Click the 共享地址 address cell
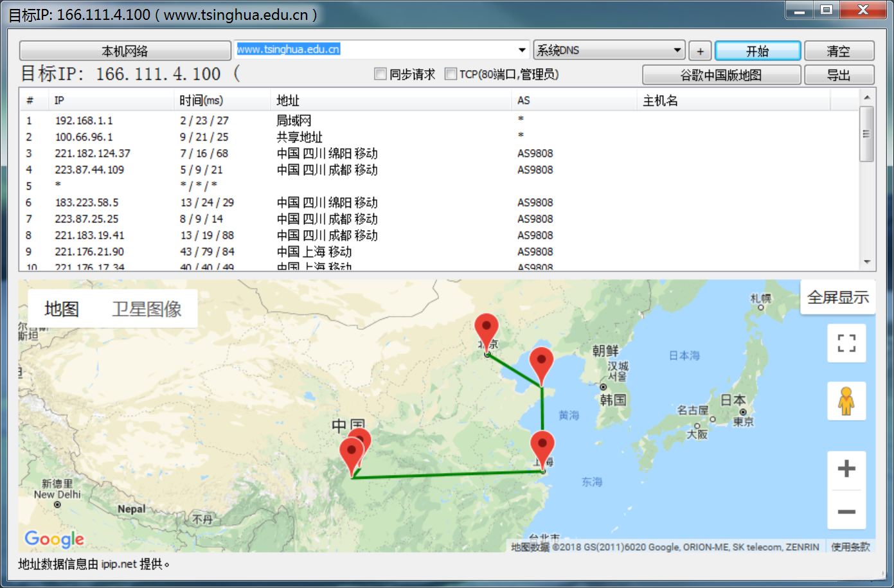894x588 pixels. coord(299,137)
